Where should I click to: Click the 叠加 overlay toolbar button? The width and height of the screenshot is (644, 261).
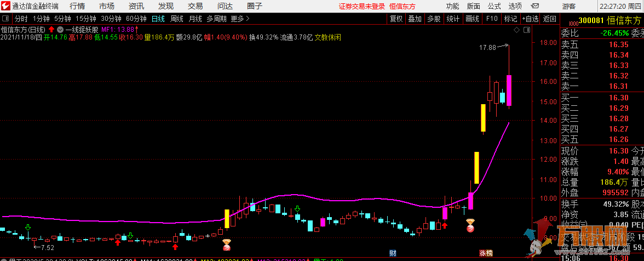[415, 19]
